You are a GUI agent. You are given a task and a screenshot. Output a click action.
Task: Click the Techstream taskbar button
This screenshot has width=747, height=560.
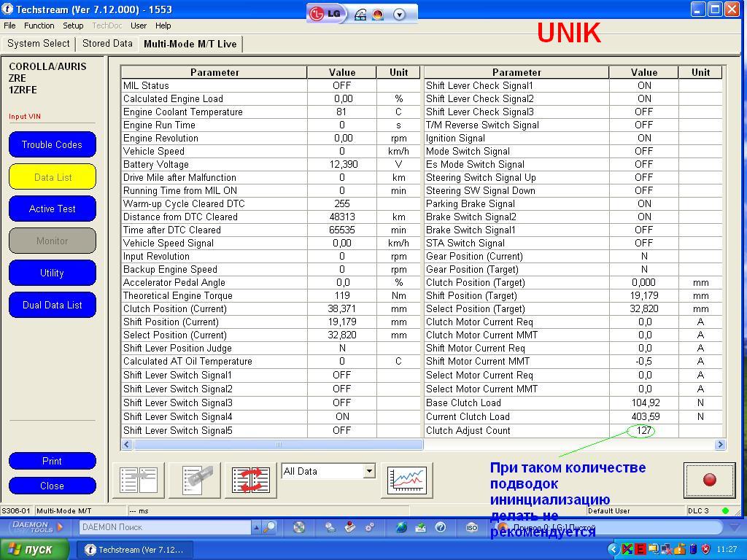(135, 550)
